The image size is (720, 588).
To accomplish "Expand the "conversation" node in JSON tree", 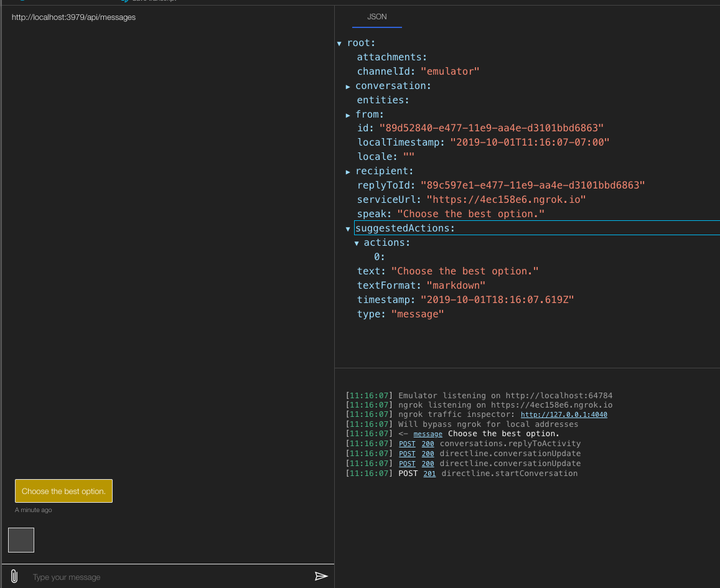I will coord(348,86).
